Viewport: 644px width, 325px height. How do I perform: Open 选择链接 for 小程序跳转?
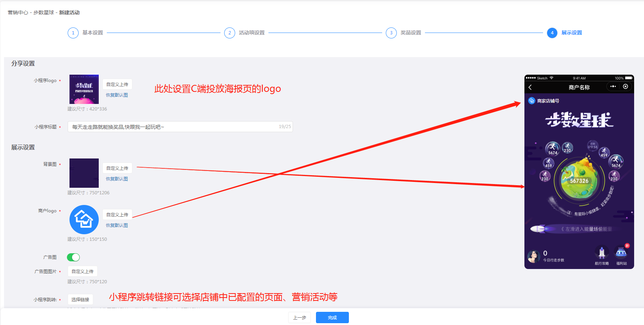pyautogui.click(x=80, y=300)
